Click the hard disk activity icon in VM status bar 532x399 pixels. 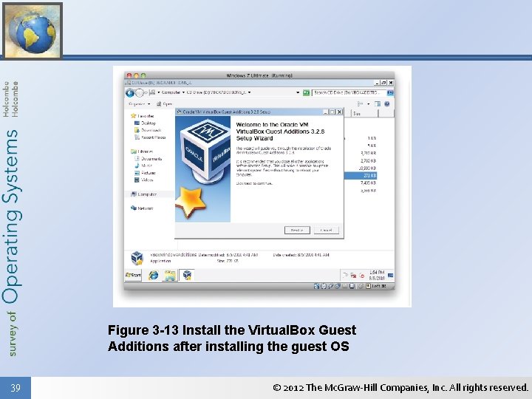point(316,286)
